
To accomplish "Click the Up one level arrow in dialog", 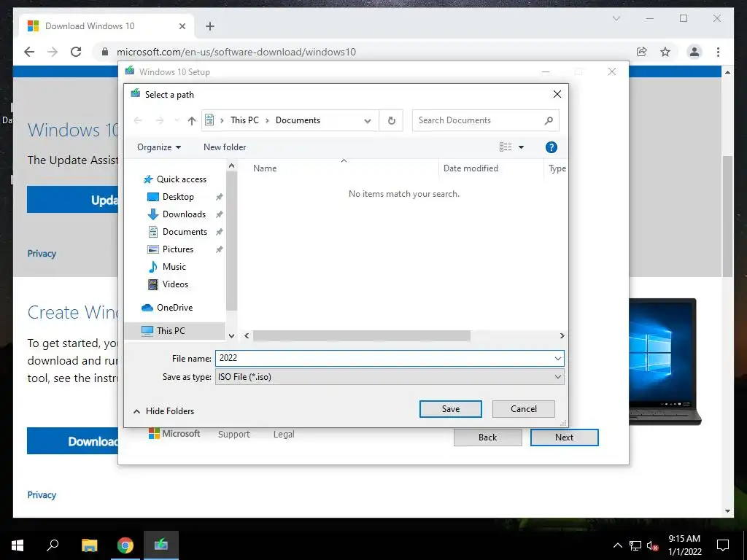I will click(192, 120).
